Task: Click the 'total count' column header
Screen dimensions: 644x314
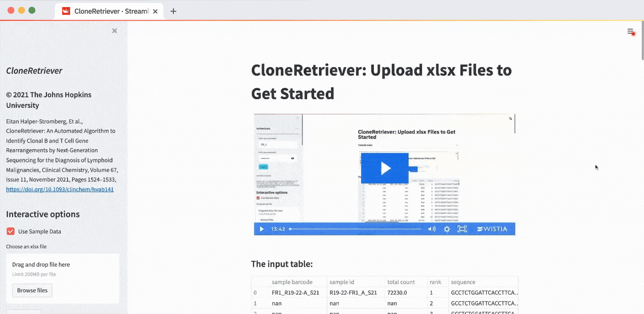Action: [x=401, y=282]
